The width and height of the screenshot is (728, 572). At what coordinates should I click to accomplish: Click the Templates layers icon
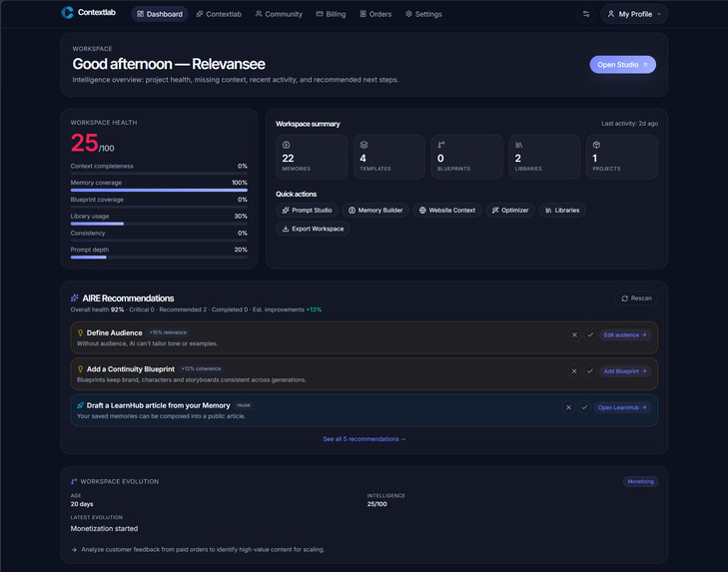click(x=364, y=145)
